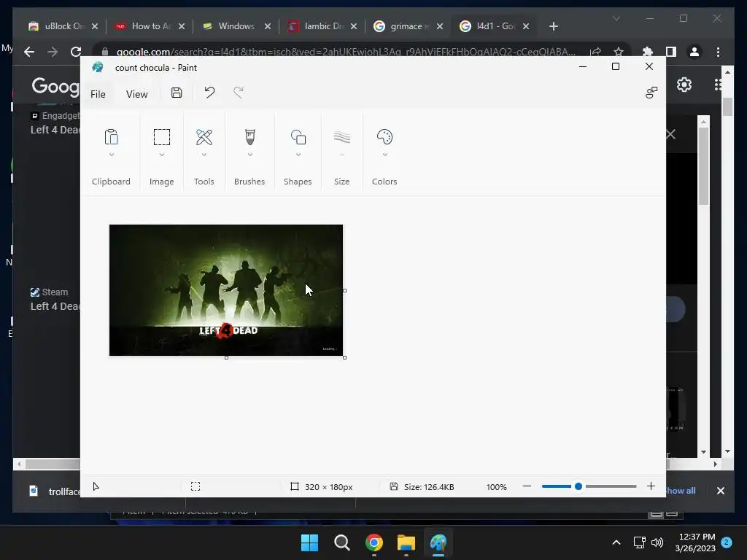Click the Size line-thickness icon
Screen dimensions: 747x560
pos(342,137)
